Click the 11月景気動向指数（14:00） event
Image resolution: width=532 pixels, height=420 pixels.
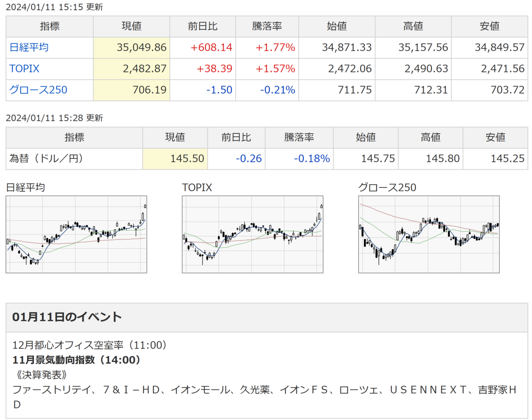pos(77,360)
